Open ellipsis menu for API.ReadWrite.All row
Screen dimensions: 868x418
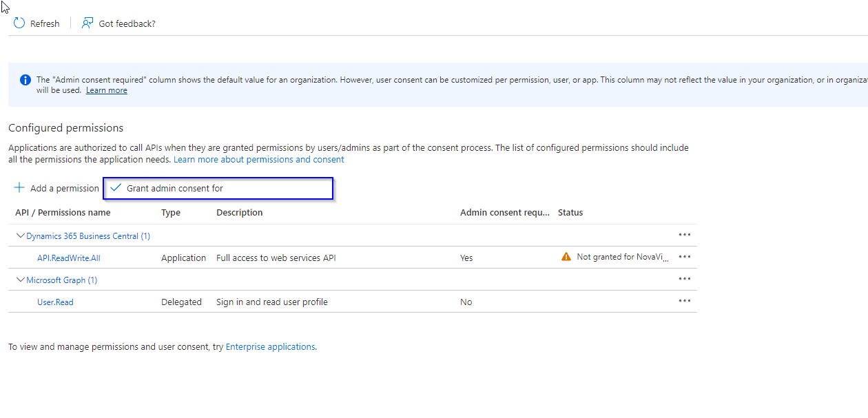[684, 257]
